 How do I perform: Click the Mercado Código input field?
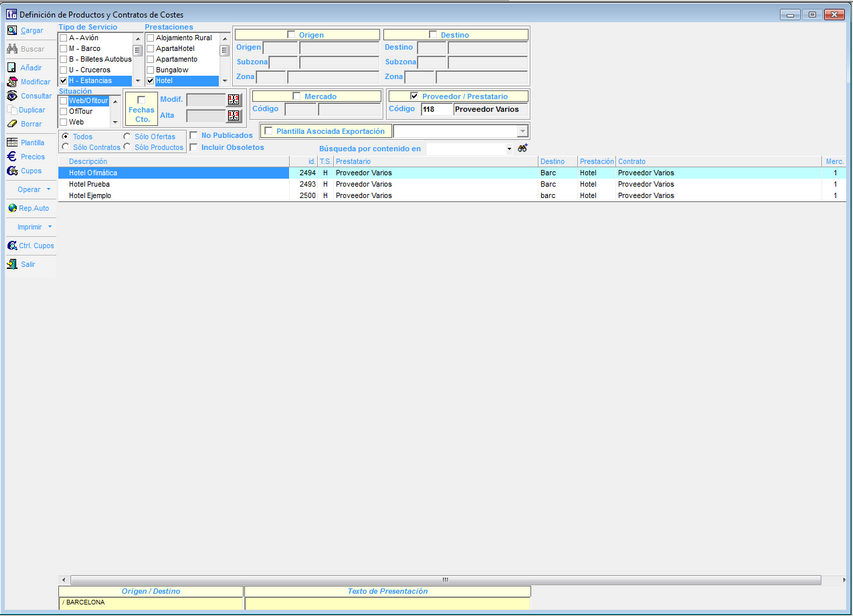coord(301,109)
